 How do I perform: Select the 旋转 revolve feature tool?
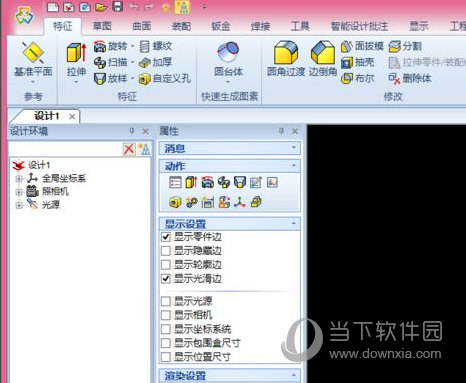click(110, 46)
